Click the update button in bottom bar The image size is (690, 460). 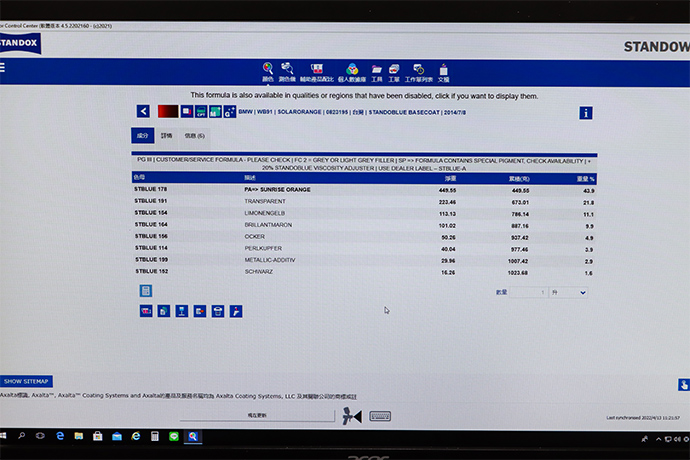click(257, 415)
